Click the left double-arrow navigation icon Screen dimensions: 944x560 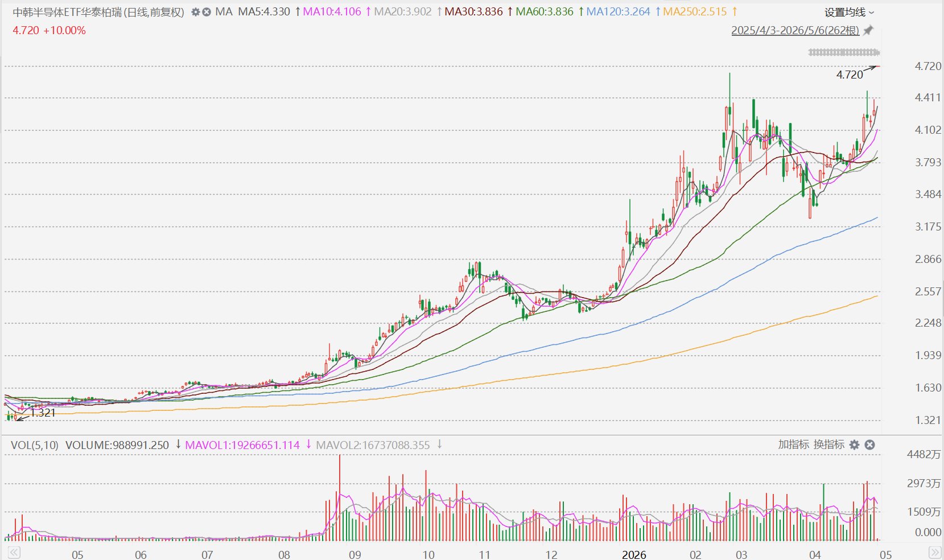pyautogui.click(x=14, y=553)
